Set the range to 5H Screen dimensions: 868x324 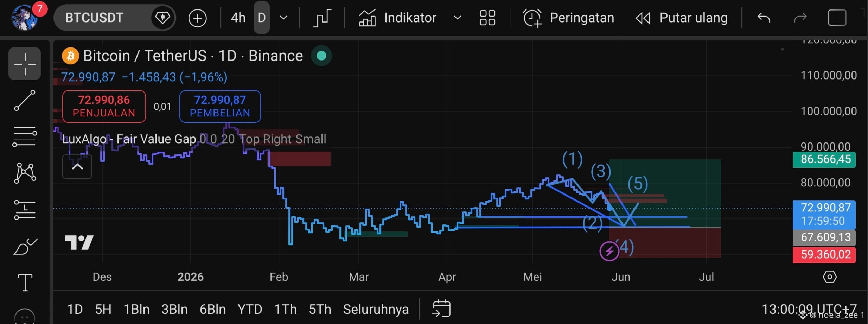click(103, 309)
